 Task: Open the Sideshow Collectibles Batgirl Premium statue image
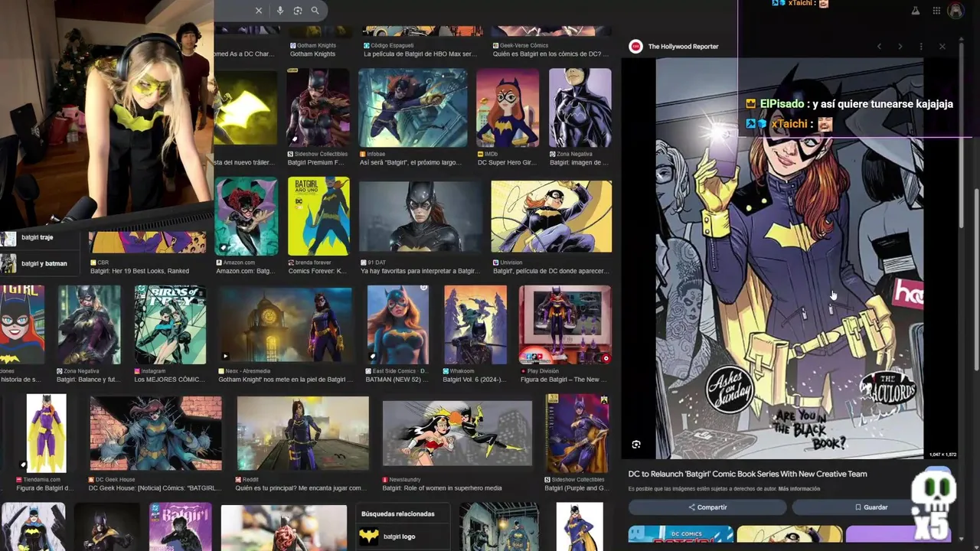pos(318,108)
